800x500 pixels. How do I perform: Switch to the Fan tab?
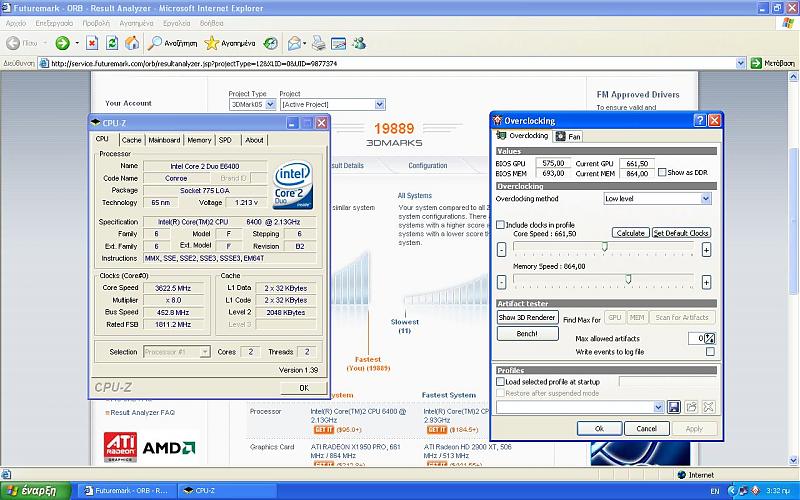pyautogui.click(x=568, y=136)
